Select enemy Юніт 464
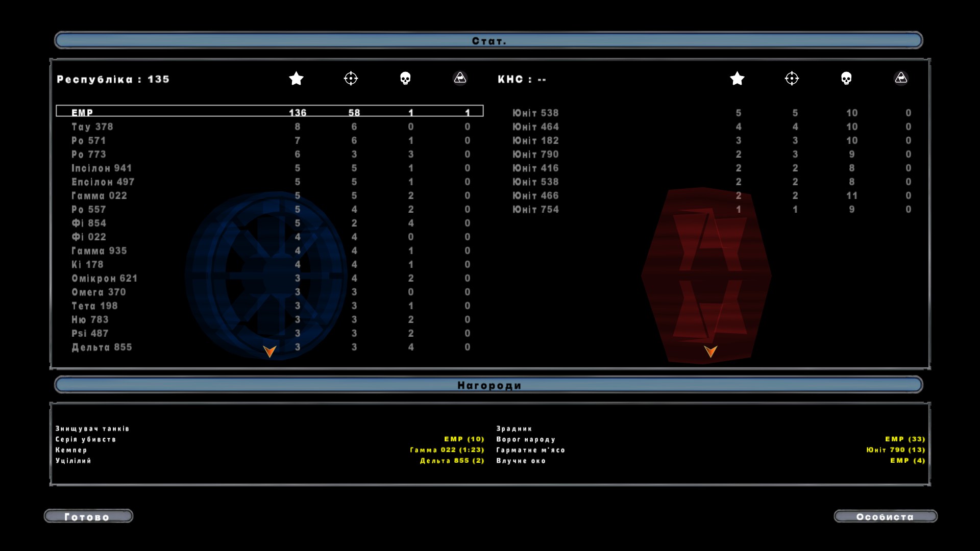Screen dimensions: 980x551 click(x=711, y=127)
